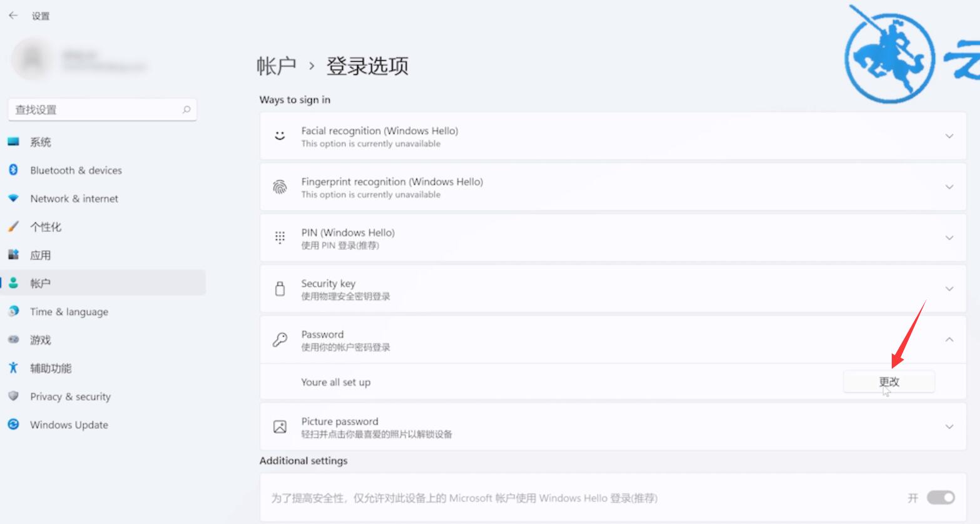The image size is (980, 524).
Task: Collapse the Password section chevron
Action: point(949,340)
